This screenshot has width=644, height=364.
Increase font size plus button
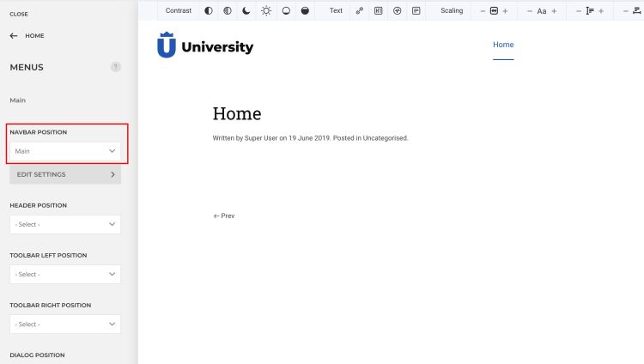(554, 11)
